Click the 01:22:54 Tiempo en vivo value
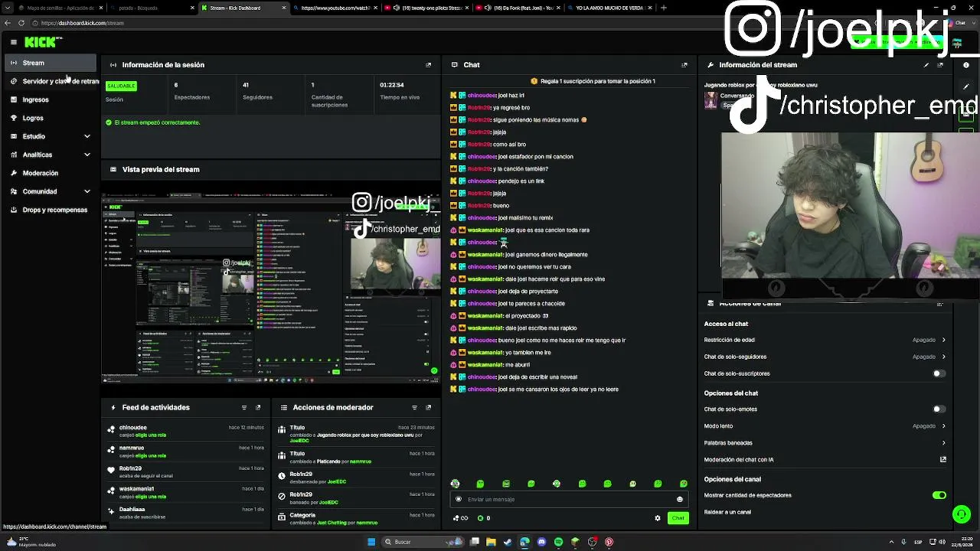Viewport: 980px width, 551px height. pos(392,85)
